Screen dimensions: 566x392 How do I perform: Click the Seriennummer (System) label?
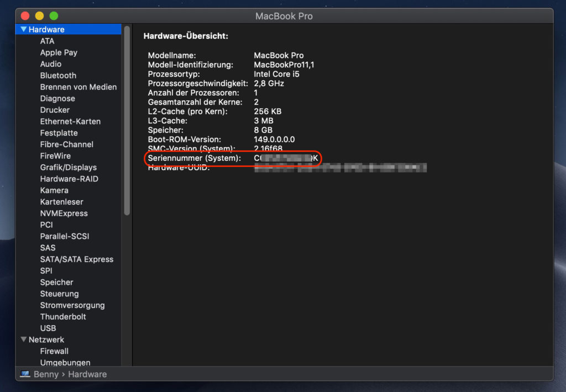tap(194, 158)
